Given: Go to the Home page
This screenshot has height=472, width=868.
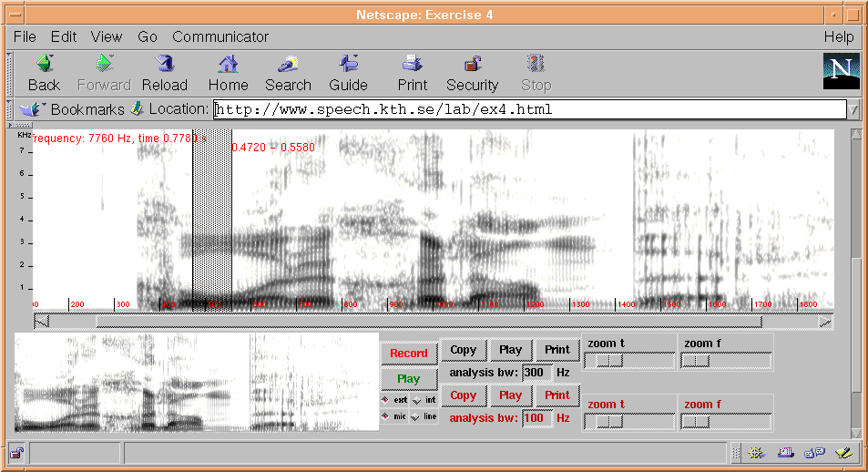Looking at the screenshot, I should (228, 65).
